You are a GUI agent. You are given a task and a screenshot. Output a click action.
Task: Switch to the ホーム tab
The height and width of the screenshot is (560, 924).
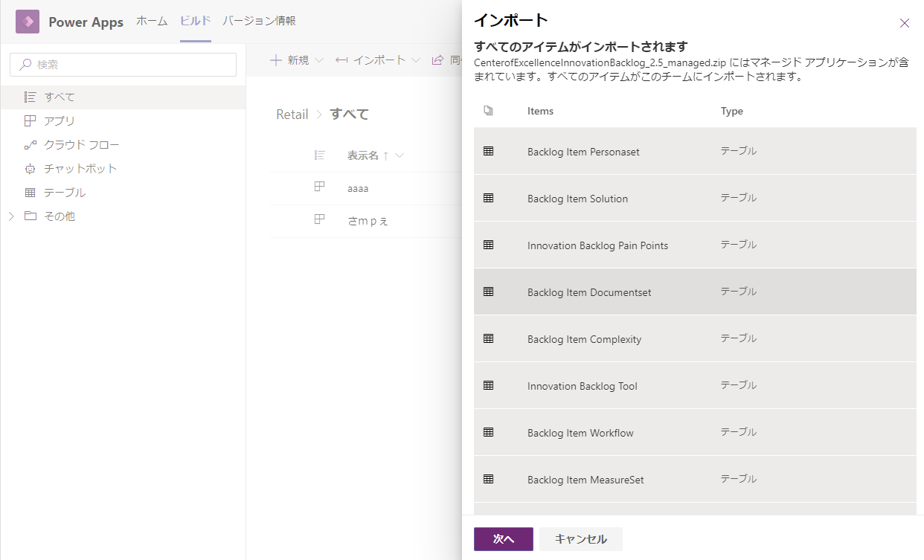(152, 21)
